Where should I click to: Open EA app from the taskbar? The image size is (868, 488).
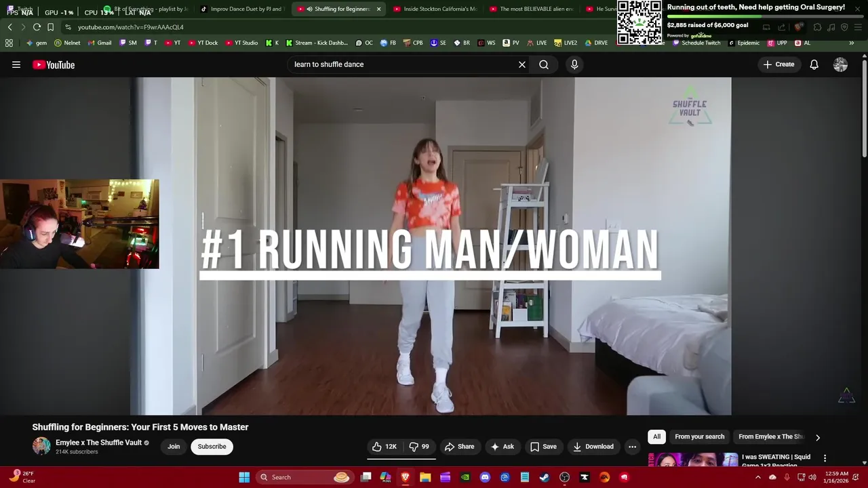pyautogui.click(x=604, y=477)
